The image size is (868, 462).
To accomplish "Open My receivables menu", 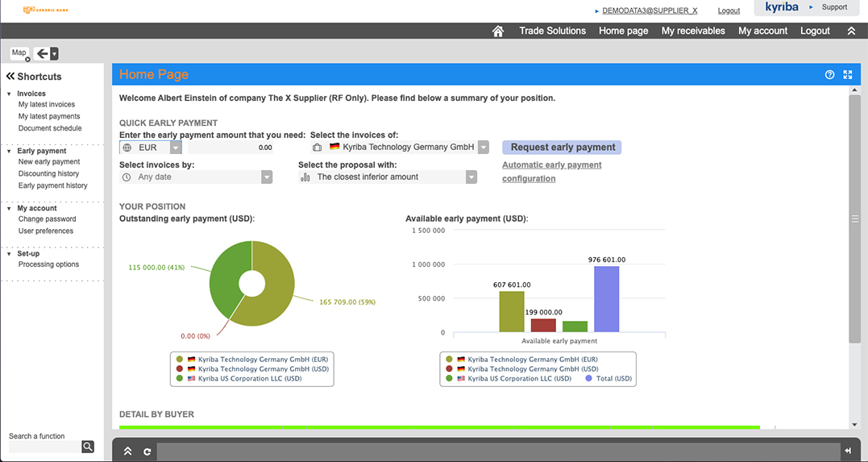I will point(693,31).
